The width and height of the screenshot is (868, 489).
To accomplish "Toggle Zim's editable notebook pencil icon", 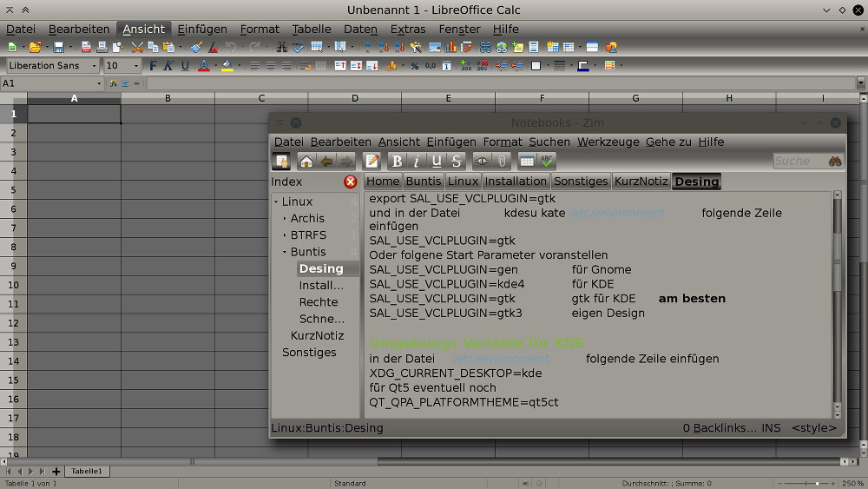I will click(x=372, y=162).
